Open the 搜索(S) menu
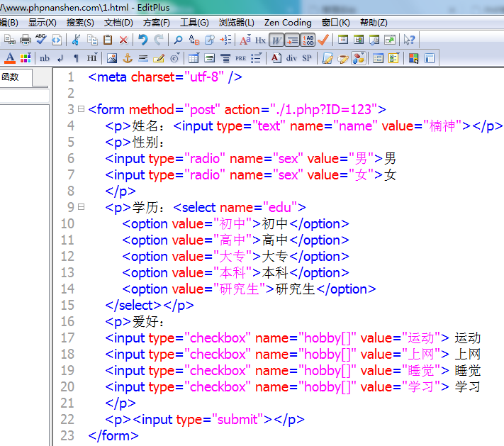The width and height of the screenshot is (504, 446). click(80, 23)
